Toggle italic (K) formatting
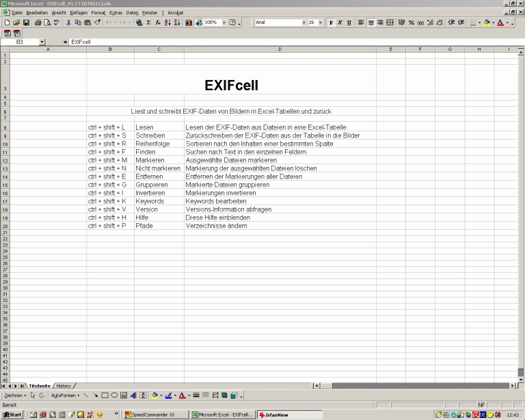 pos(340,23)
